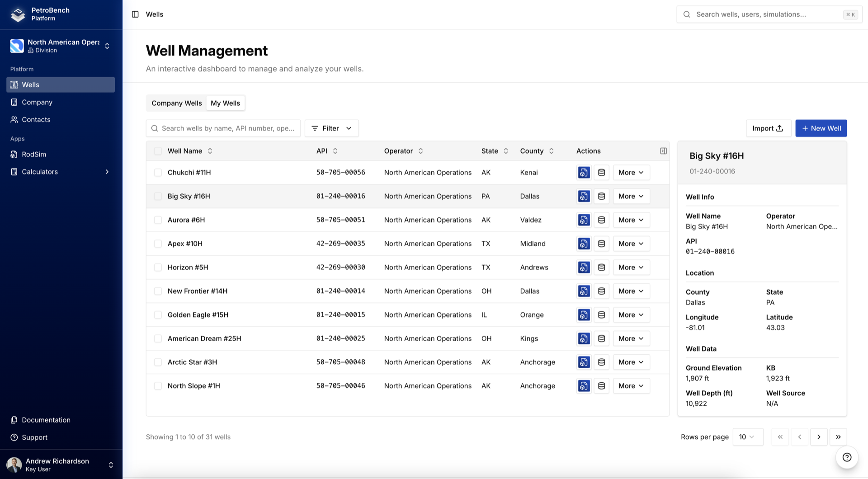Open the floating help button
This screenshot has height=479, width=868.
click(846, 457)
